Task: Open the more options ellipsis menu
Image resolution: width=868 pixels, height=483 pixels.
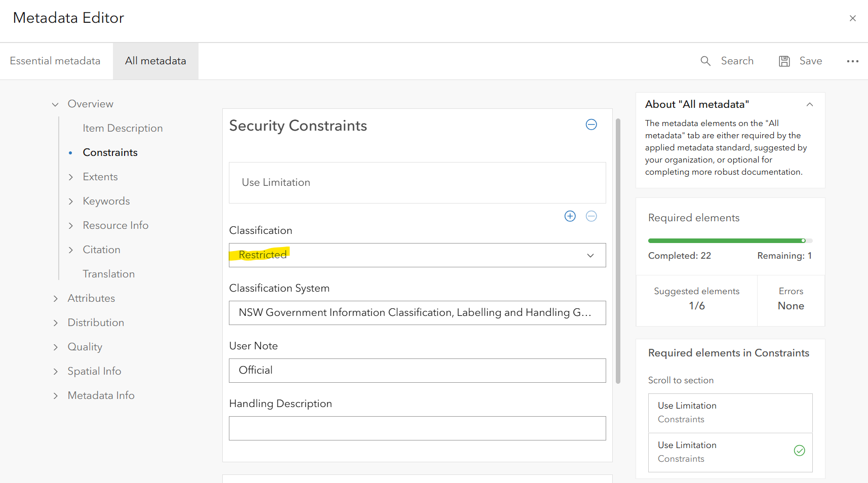Action: (853, 61)
